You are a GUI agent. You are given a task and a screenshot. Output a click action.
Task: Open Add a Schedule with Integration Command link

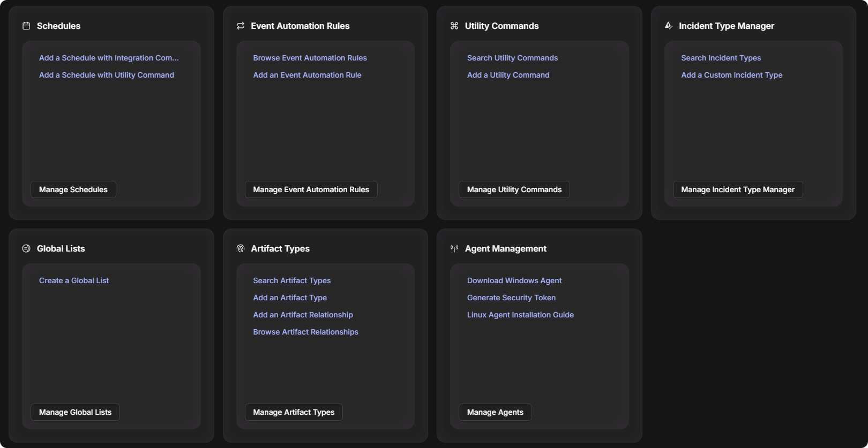tap(109, 58)
